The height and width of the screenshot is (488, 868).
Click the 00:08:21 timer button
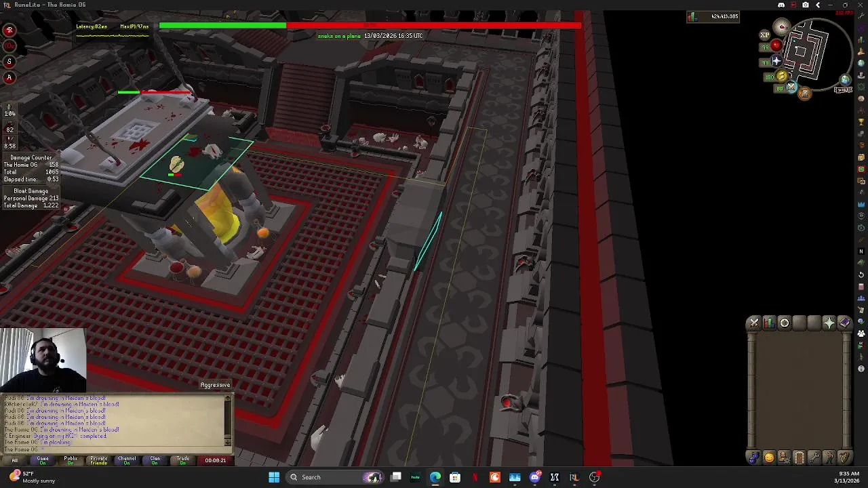(x=216, y=460)
